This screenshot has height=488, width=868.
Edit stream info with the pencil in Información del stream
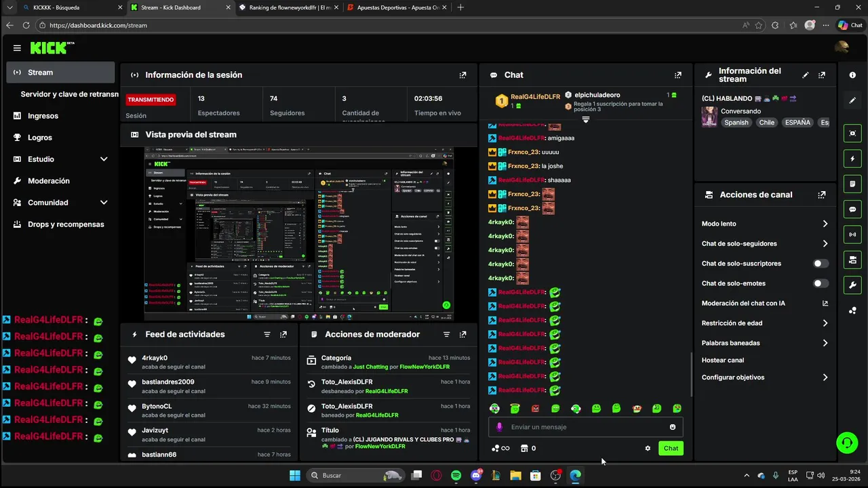(x=806, y=75)
